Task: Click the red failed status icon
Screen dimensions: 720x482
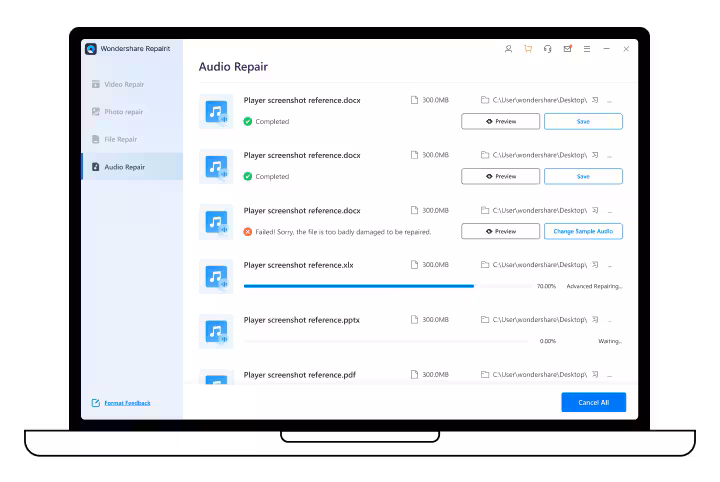Action: point(248,232)
